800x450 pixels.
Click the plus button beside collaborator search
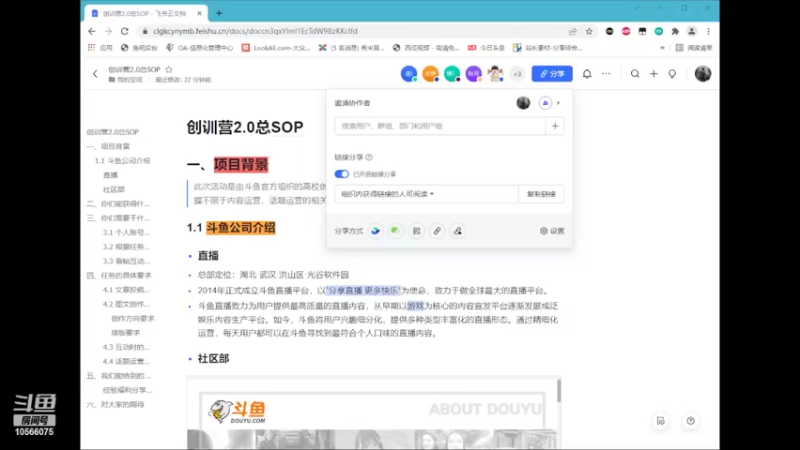point(555,126)
